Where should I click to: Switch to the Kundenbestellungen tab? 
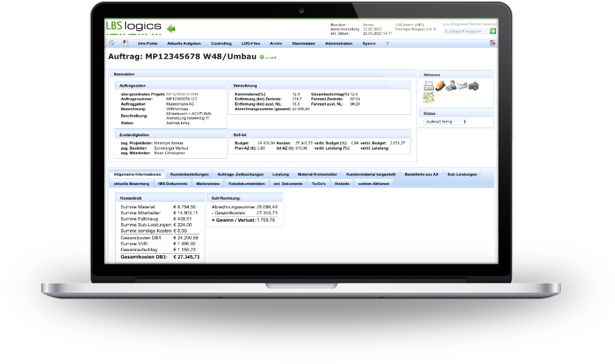[189, 174]
